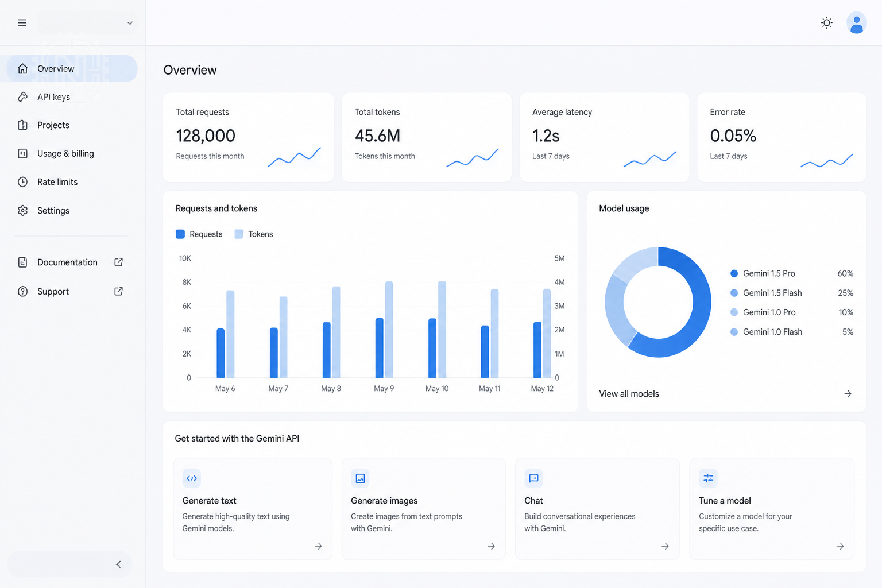Select the Tune a model title

[x=725, y=501]
